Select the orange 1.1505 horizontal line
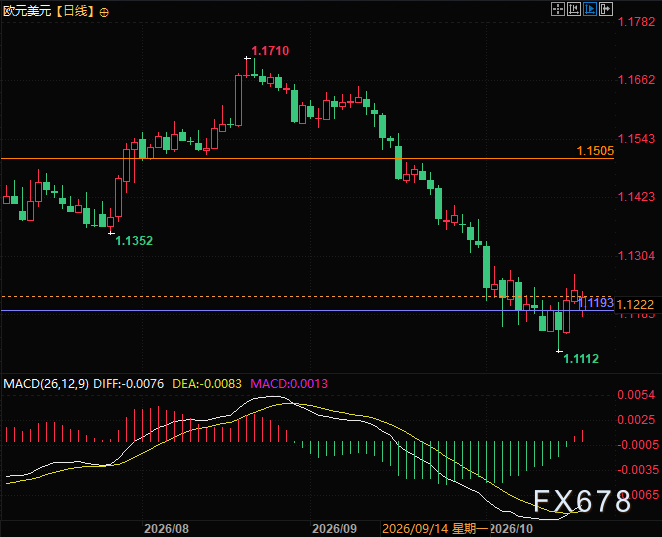 coord(307,159)
